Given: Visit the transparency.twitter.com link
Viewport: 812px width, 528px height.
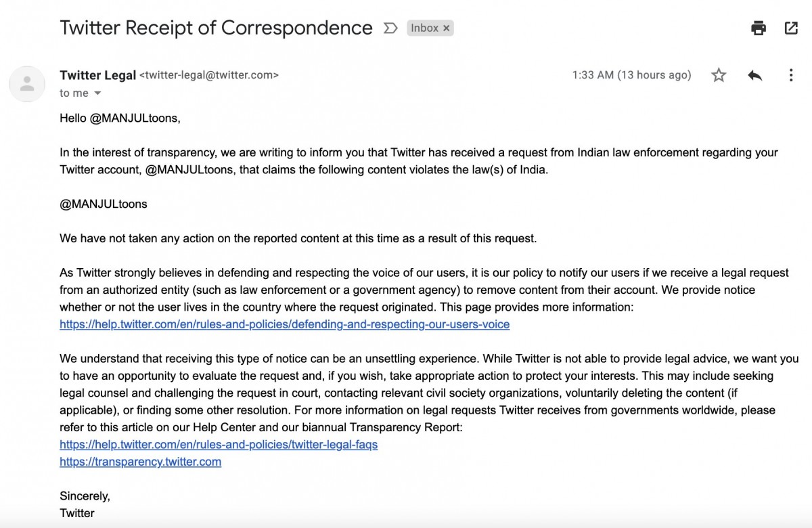Looking at the screenshot, I should point(140,462).
